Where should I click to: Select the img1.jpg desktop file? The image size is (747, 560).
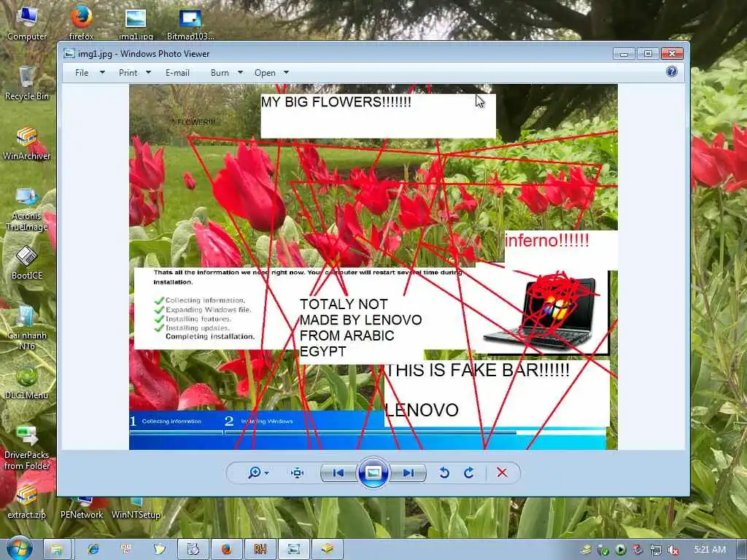pos(136,23)
